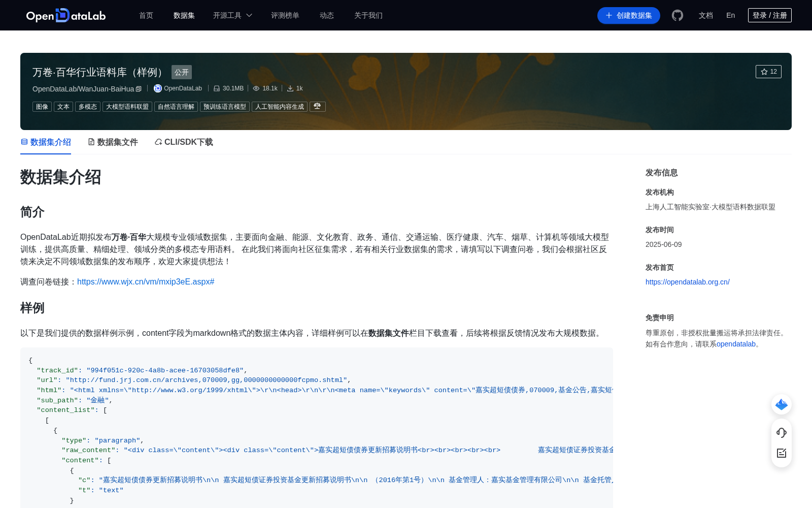
Task: Copy the OpenDataLab/WanJuan-BaiHua path icon
Action: click(139, 89)
